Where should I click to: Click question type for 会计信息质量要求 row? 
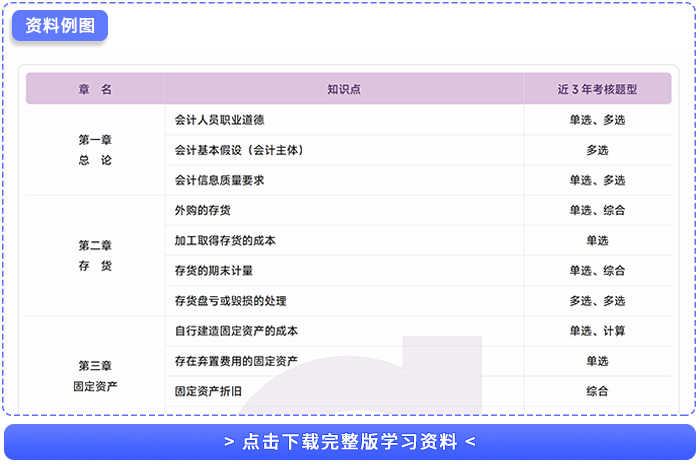click(597, 180)
